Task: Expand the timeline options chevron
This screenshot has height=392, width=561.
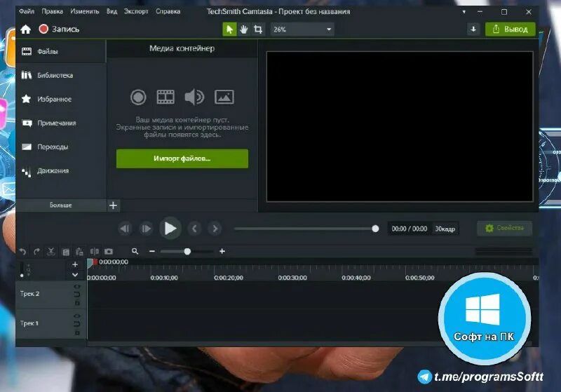Action: pos(75,275)
